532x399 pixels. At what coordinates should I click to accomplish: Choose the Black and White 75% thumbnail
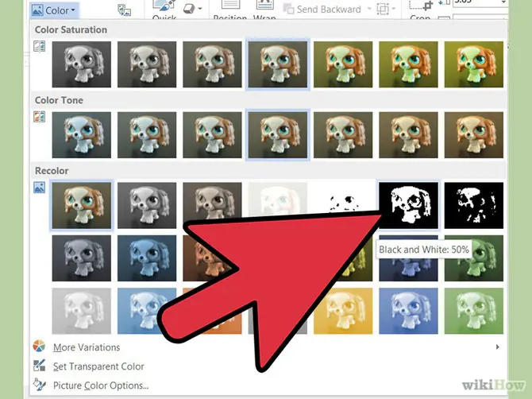pyautogui.click(x=474, y=205)
